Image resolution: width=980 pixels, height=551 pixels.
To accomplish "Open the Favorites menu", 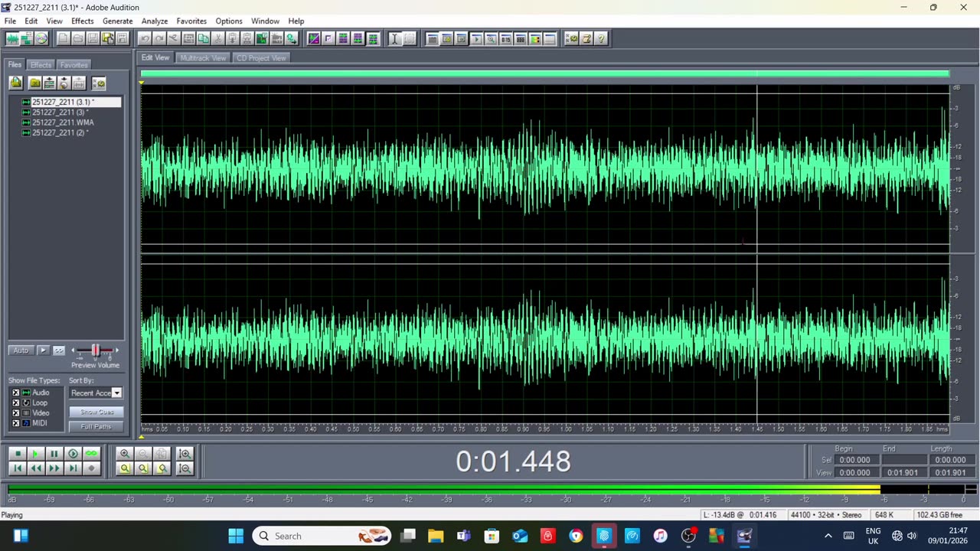I will tap(191, 21).
